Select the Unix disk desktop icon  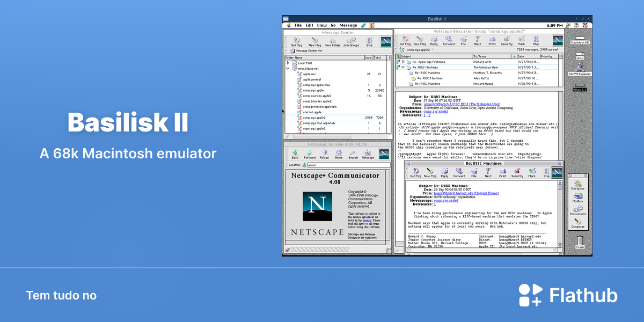click(x=580, y=55)
